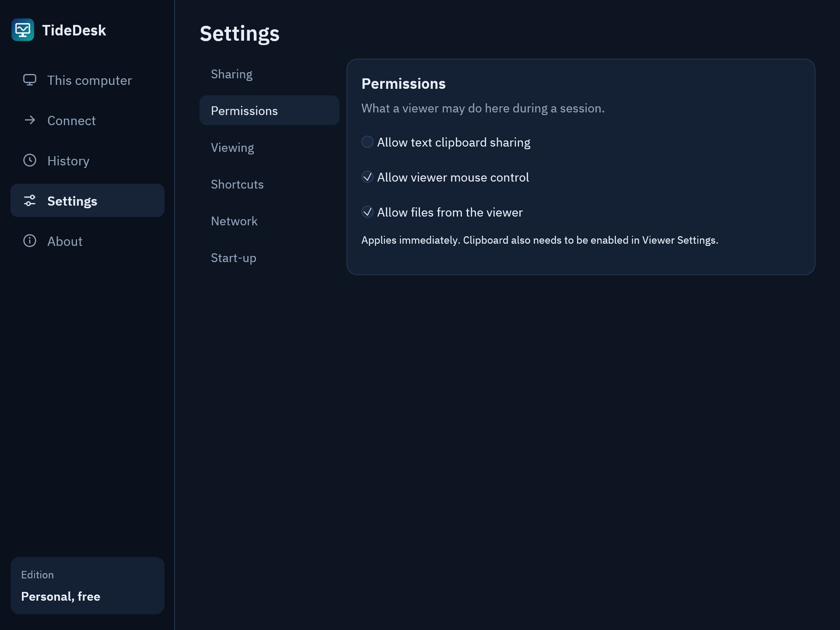Viewport: 840px width, 630px height.
Task: Click the Edition Personal, free card
Action: [87, 585]
